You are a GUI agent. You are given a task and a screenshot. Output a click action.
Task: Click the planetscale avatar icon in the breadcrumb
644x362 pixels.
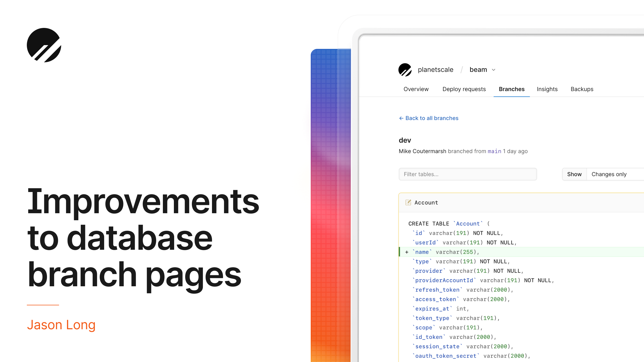tap(405, 70)
